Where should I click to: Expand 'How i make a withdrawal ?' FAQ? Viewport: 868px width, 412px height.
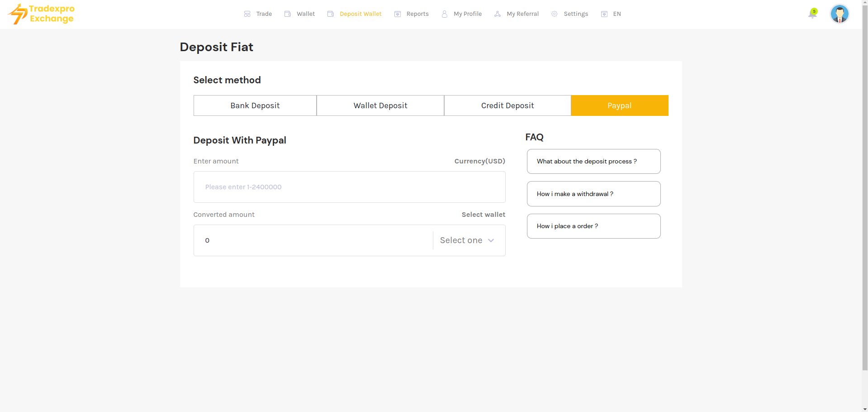[593, 194]
